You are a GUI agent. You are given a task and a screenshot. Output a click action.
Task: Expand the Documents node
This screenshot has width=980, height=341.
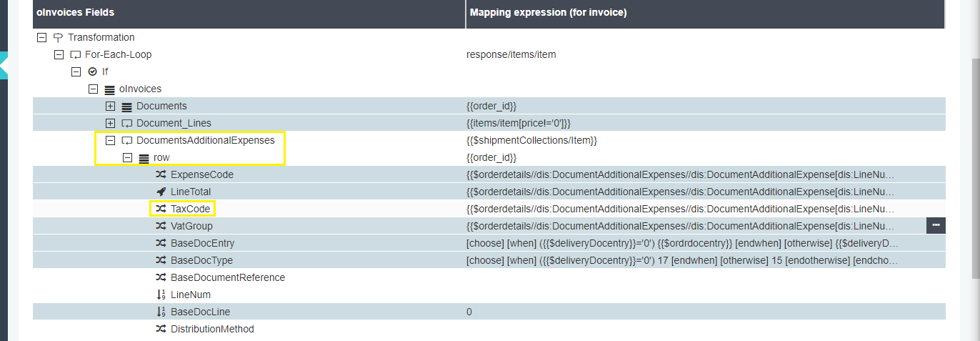pyautogui.click(x=110, y=106)
